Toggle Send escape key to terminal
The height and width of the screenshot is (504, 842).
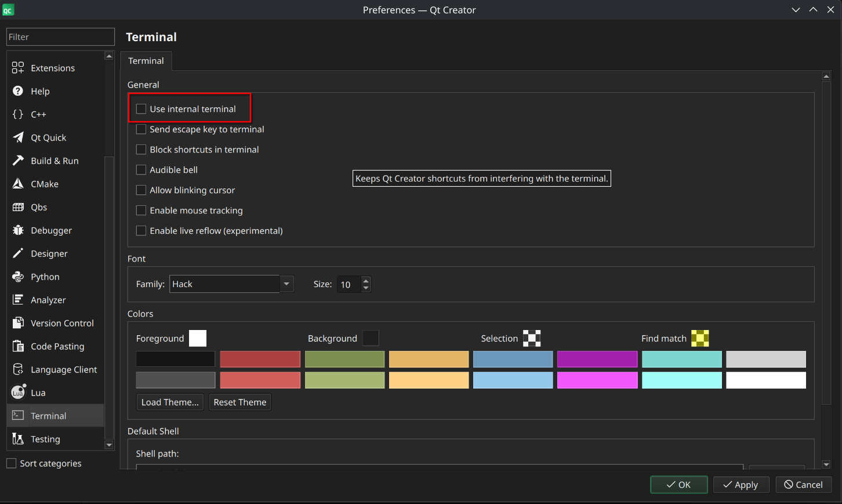click(x=141, y=129)
